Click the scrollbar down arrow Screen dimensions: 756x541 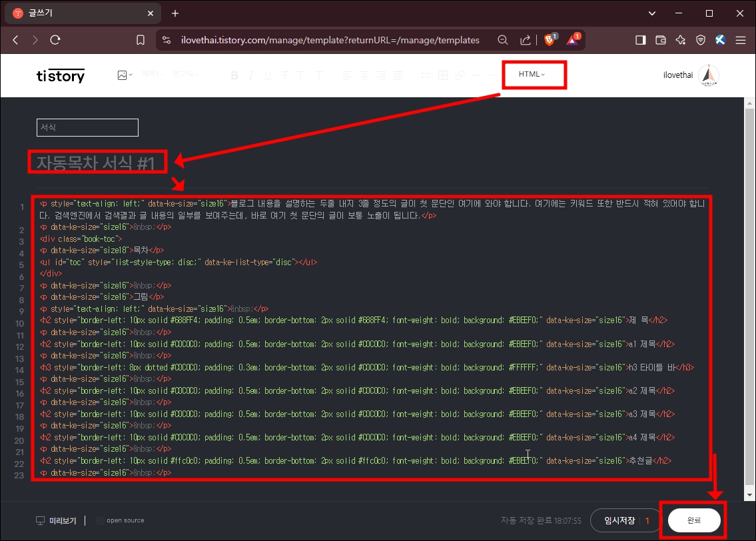point(749,495)
